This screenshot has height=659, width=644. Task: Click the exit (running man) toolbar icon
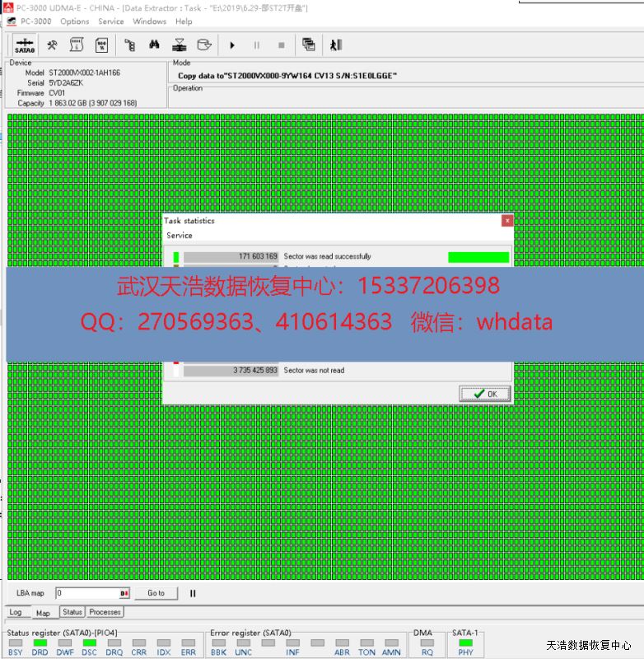[336, 44]
